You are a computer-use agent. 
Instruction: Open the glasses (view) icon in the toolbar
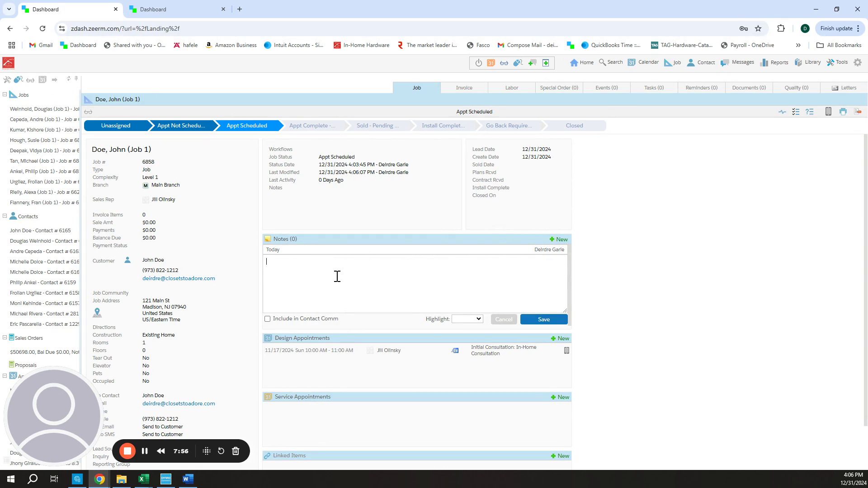504,63
